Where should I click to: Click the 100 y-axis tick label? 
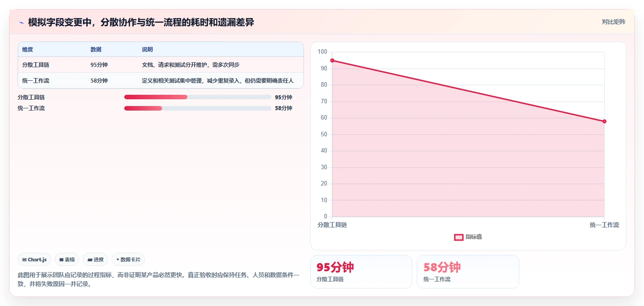[x=322, y=52]
